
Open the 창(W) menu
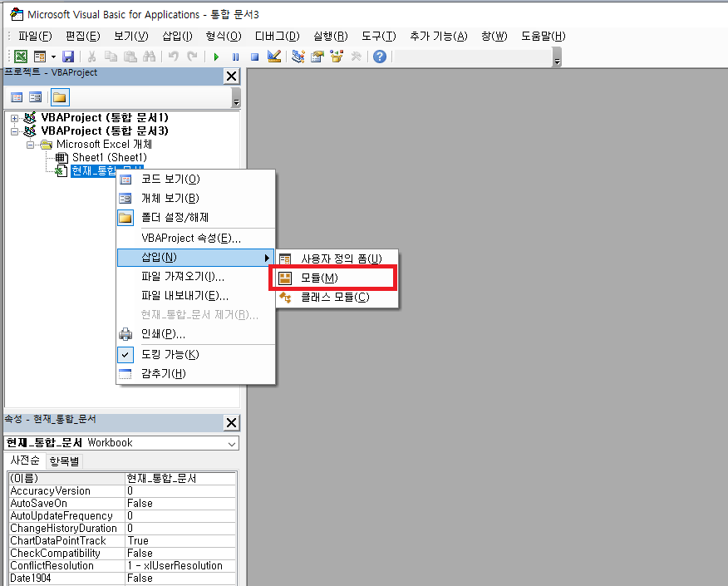pos(494,37)
